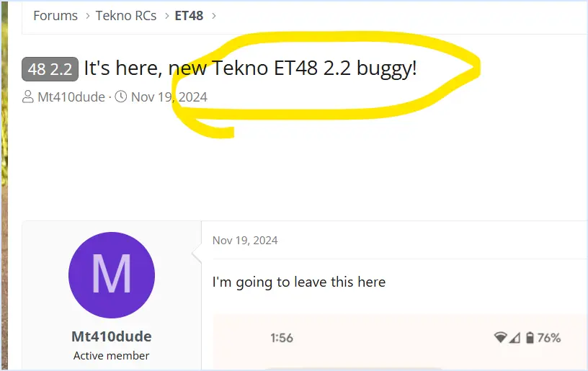The image size is (588, 371).
Task: Open the Nov 19, 2024 date below title
Action: [169, 97]
